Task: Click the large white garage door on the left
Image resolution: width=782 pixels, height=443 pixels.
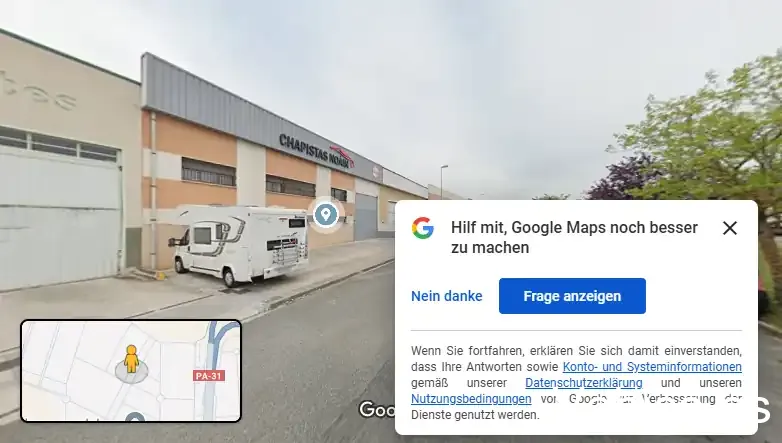Action: [x=60, y=220]
